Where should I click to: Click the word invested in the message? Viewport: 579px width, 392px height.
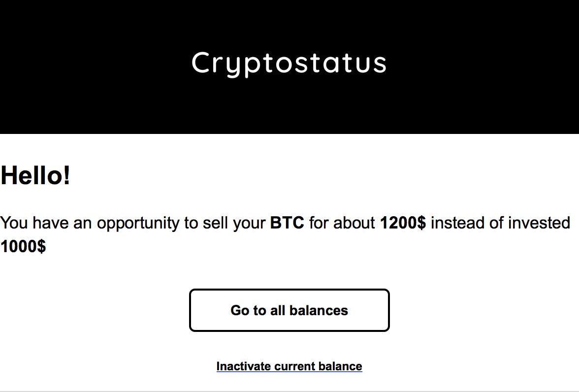(x=539, y=223)
